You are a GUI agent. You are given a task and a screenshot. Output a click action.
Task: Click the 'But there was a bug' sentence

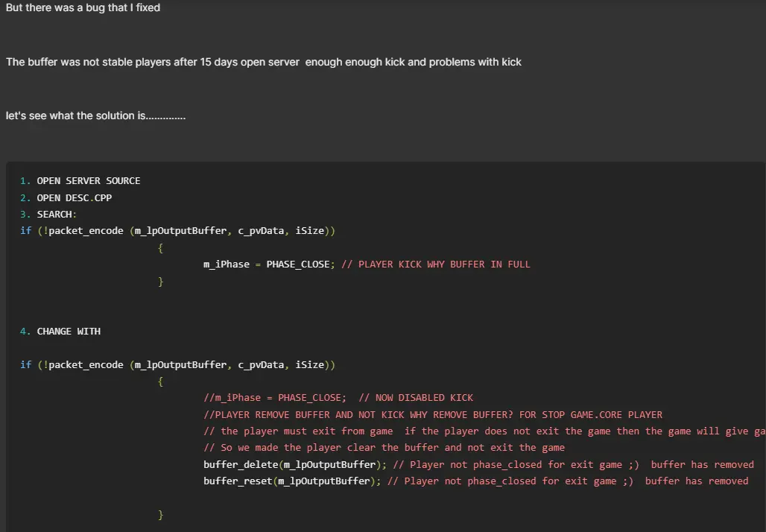83,7
